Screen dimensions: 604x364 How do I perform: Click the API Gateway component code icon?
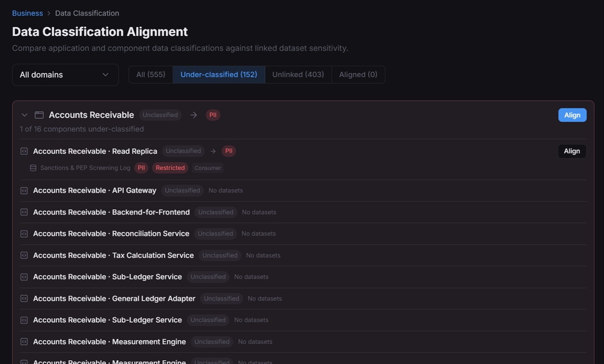(24, 191)
